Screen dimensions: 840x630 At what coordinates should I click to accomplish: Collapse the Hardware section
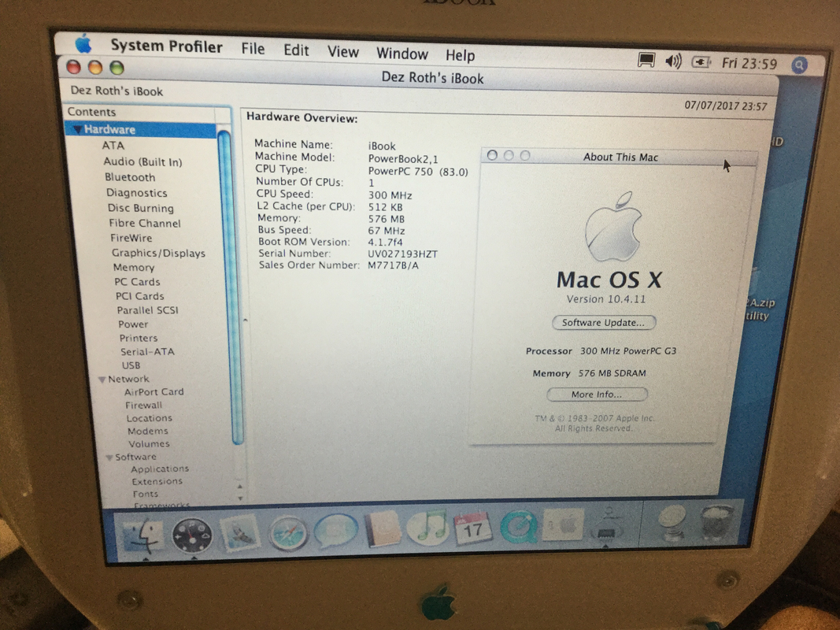[x=78, y=130]
